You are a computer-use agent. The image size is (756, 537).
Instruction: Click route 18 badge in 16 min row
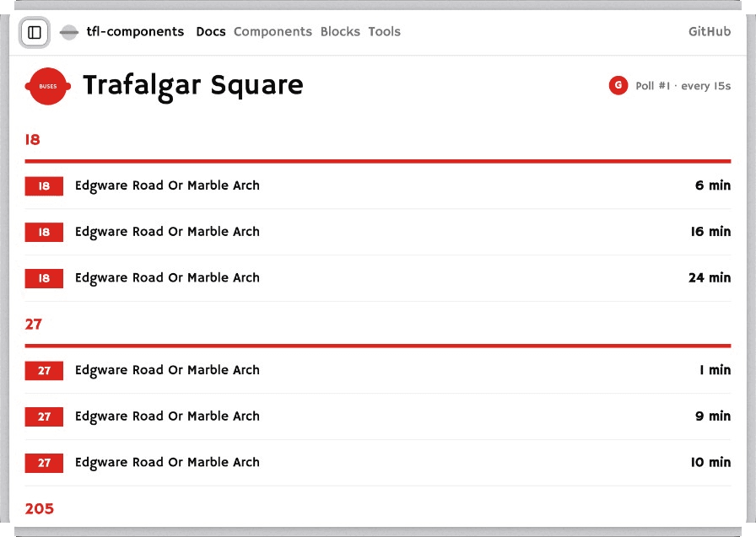tap(44, 232)
